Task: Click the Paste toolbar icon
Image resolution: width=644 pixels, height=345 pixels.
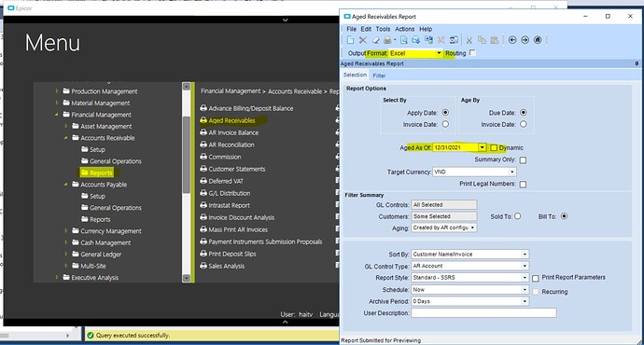Action: pyautogui.click(x=495, y=40)
